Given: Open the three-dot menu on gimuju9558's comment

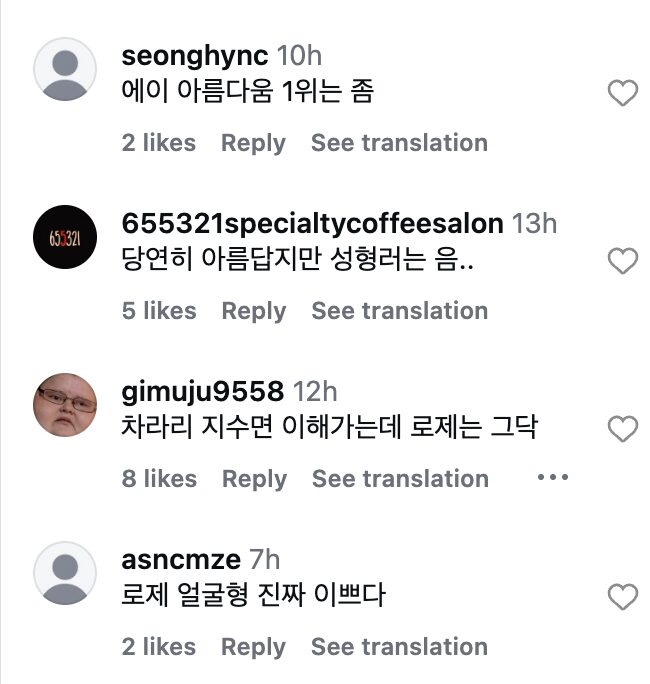Looking at the screenshot, I should pos(553,478).
